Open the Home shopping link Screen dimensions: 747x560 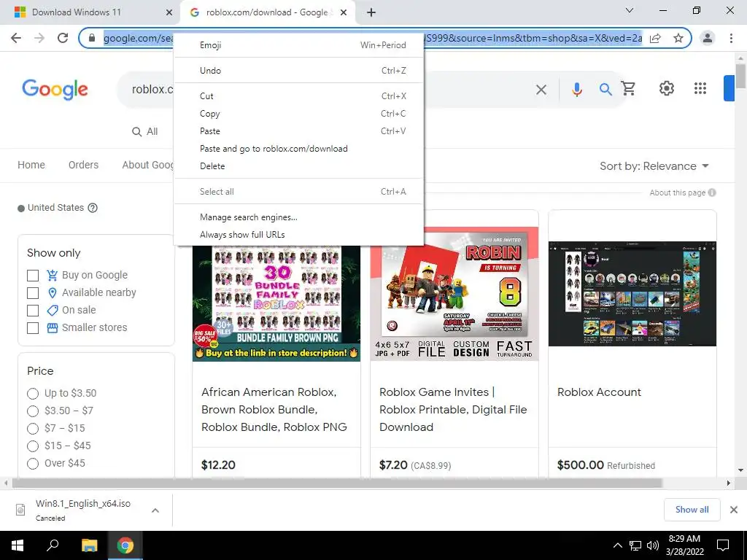(x=31, y=165)
